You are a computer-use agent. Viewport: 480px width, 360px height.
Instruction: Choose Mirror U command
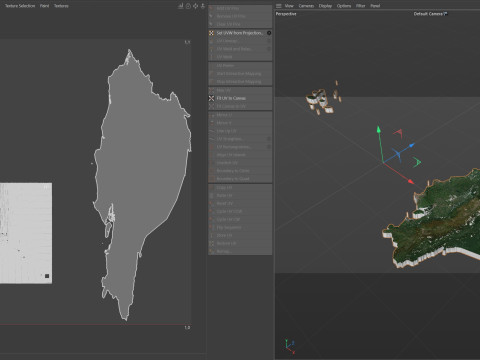[240, 115]
